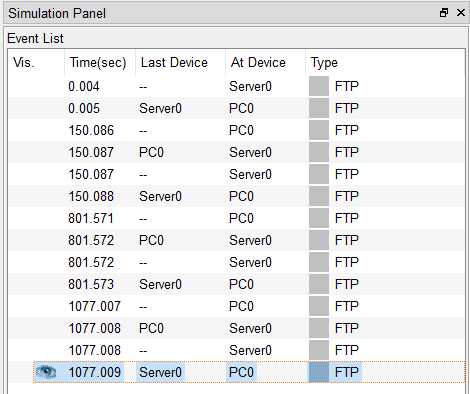Click the Last Device column header
This screenshot has width=470, height=394.
click(x=174, y=62)
